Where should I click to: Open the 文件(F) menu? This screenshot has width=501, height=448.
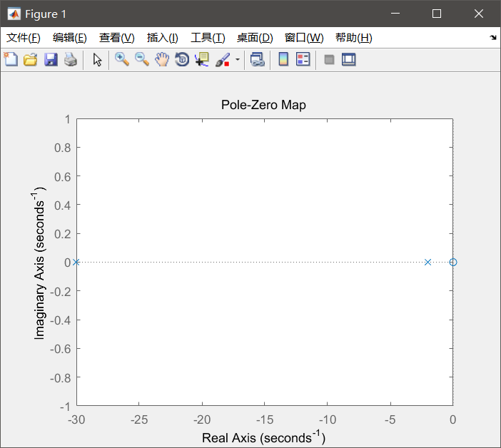24,38
